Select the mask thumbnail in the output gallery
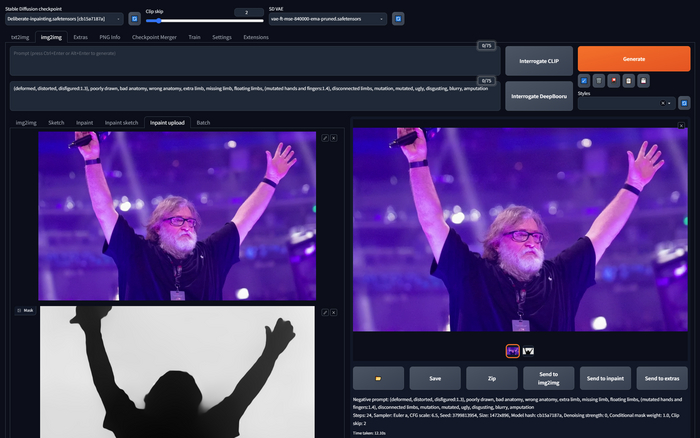 528,351
